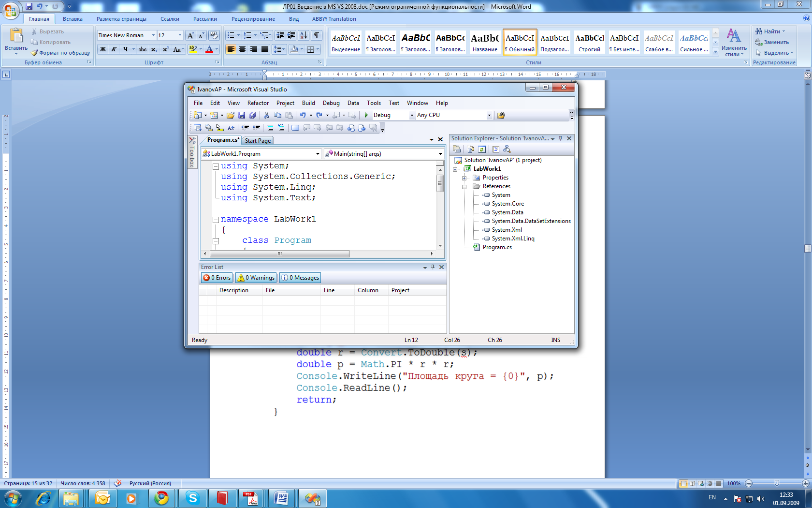Collapse the namespace LabWork1 block
Screen dimensions: 812x508
pyautogui.click(x=216, y=219)
